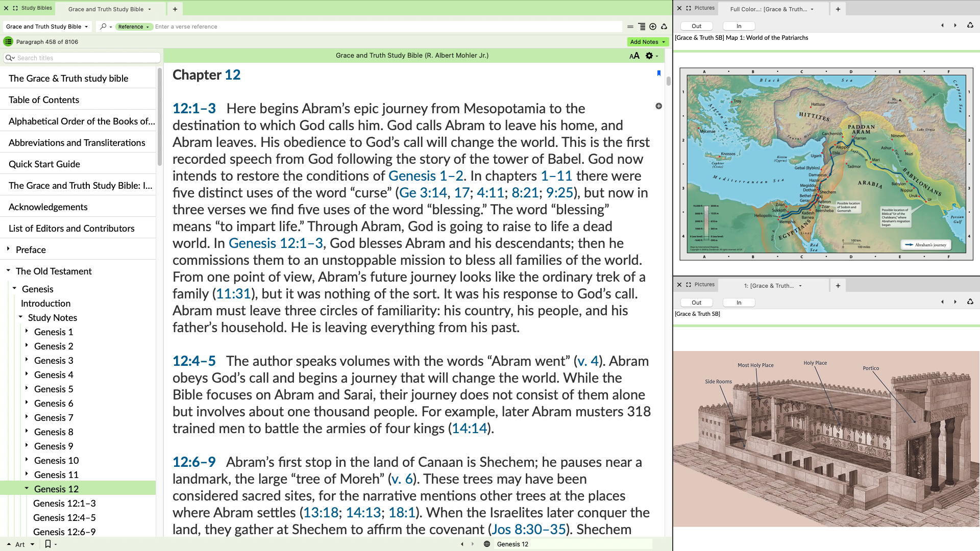Show previous picture in lower Pictures pane
This screenshot has height=551, width=980.
pyautogui.click(x=942, y=302)
